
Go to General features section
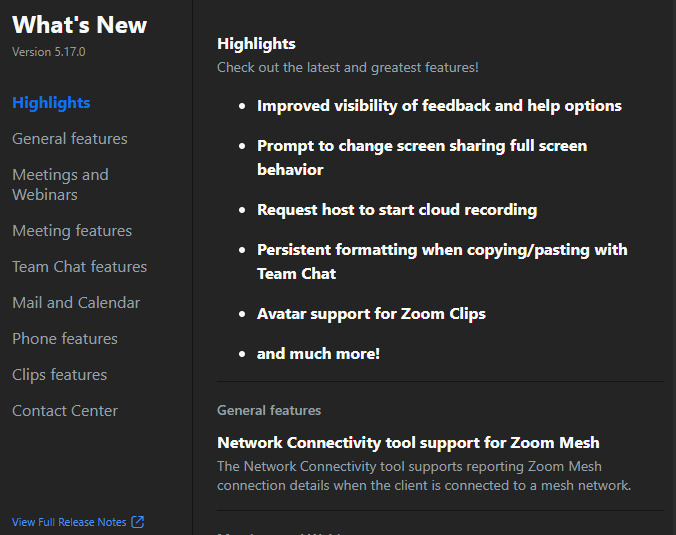(x=70, y=139)
